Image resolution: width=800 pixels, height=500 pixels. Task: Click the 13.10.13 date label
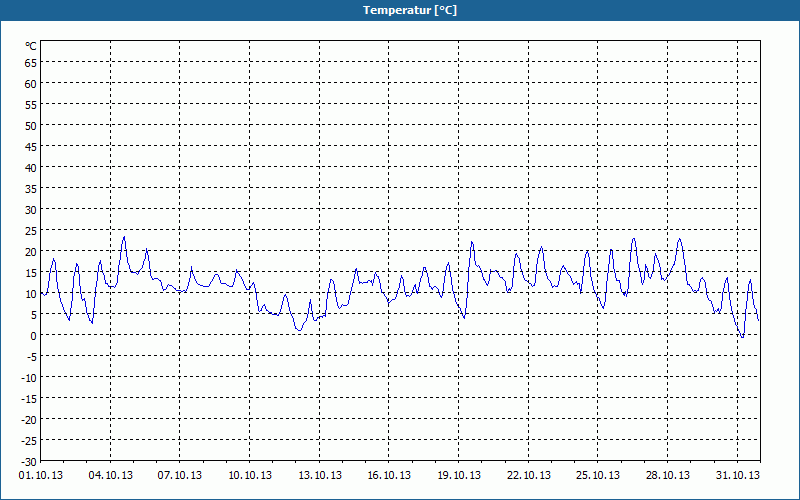click(x=320, y=476)
